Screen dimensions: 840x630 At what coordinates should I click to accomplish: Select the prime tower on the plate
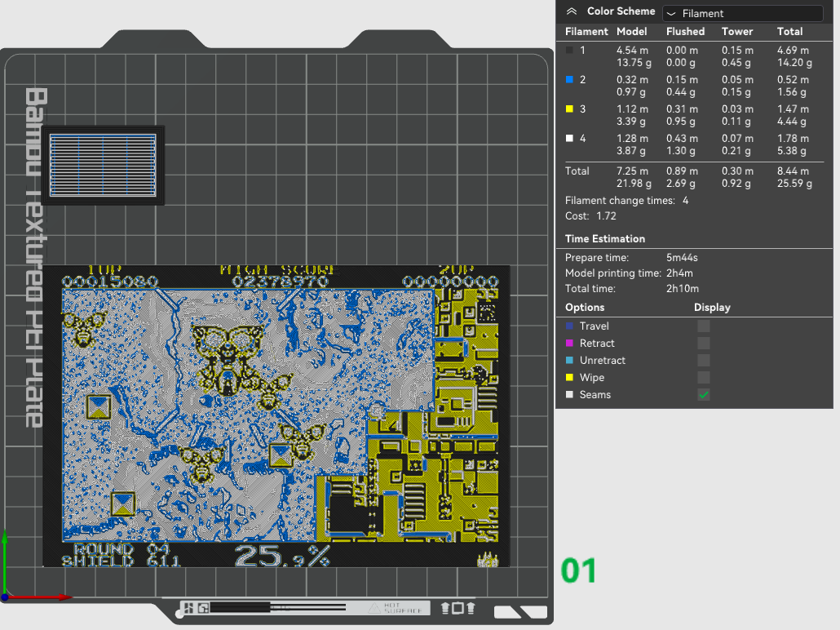pos(103,165)
